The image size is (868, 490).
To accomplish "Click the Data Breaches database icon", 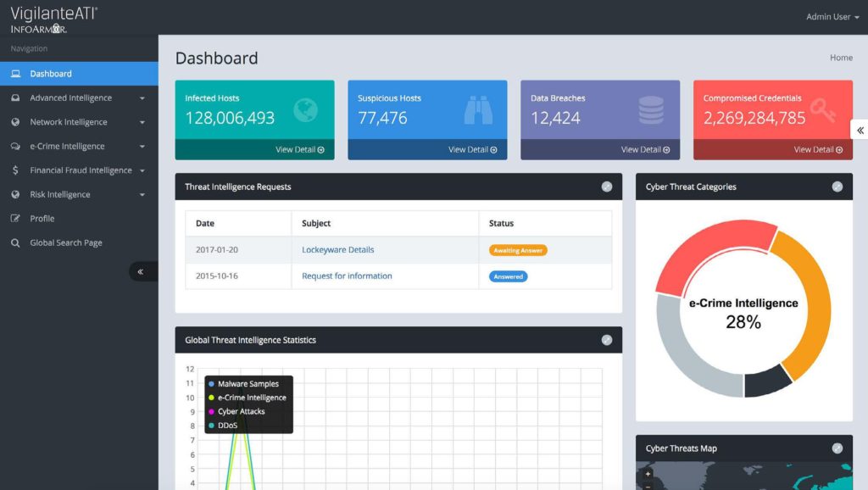I will point(651,109).
